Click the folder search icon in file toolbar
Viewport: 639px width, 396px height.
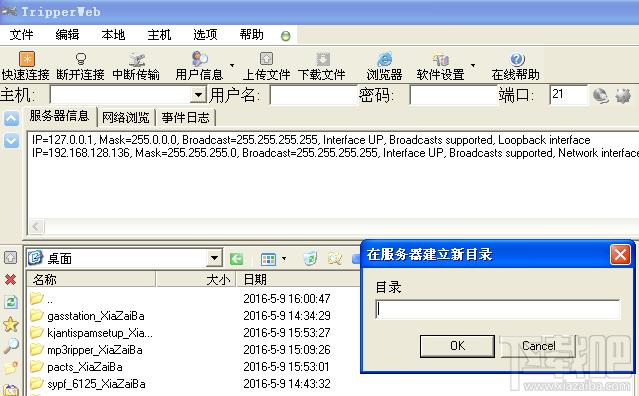pyautogui.click(x=335, y=258)
